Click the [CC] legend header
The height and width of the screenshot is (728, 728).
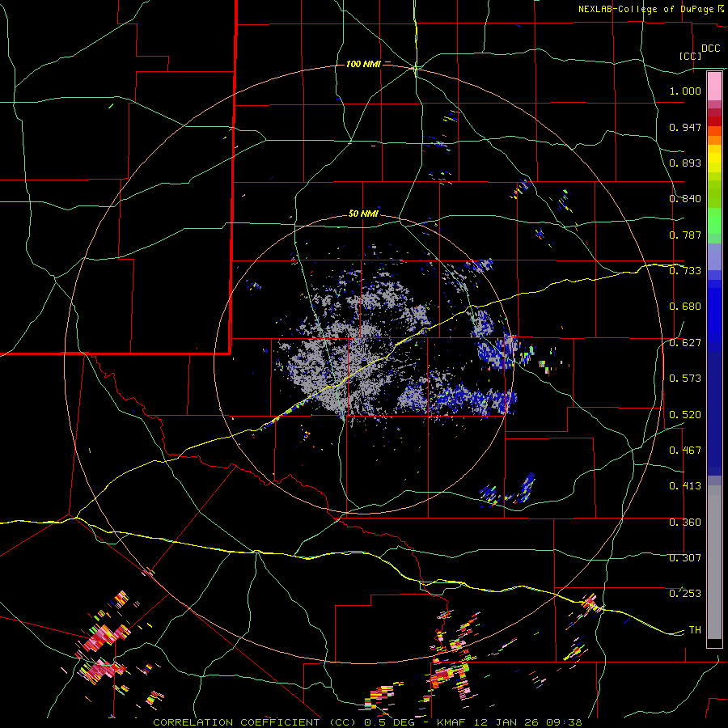coord(691,56)
